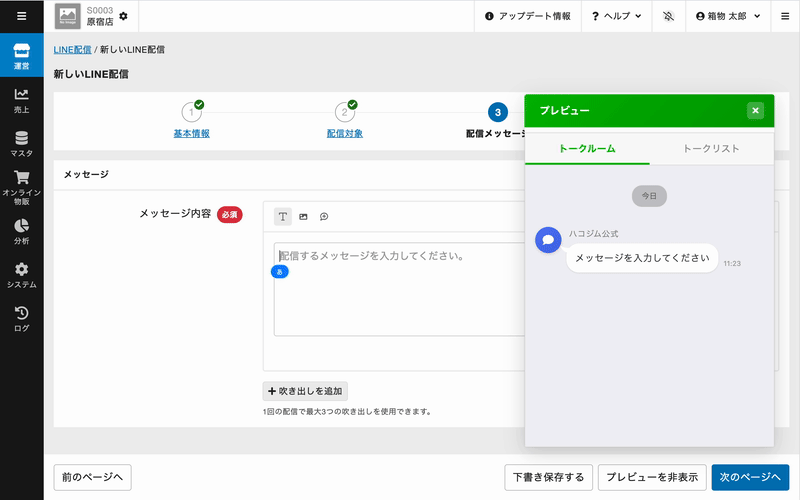
Task: Click the 次のページへ button
Action: pyautogui.click(x=749, y=477)
